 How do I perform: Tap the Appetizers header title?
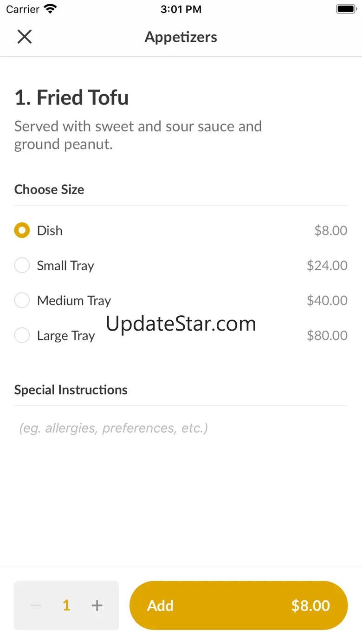point(181,37)
